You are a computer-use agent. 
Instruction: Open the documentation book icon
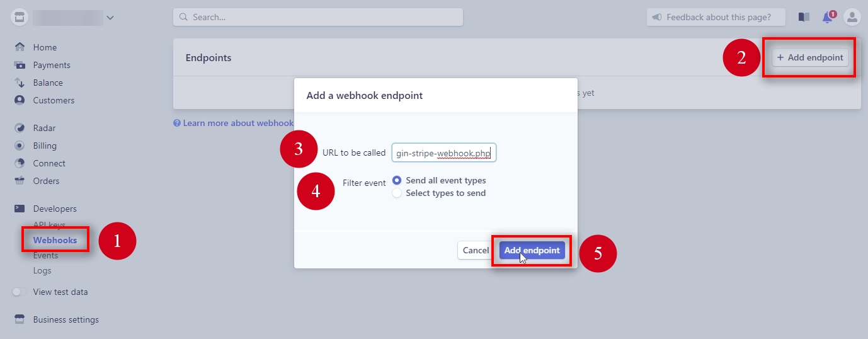[804, 17]
